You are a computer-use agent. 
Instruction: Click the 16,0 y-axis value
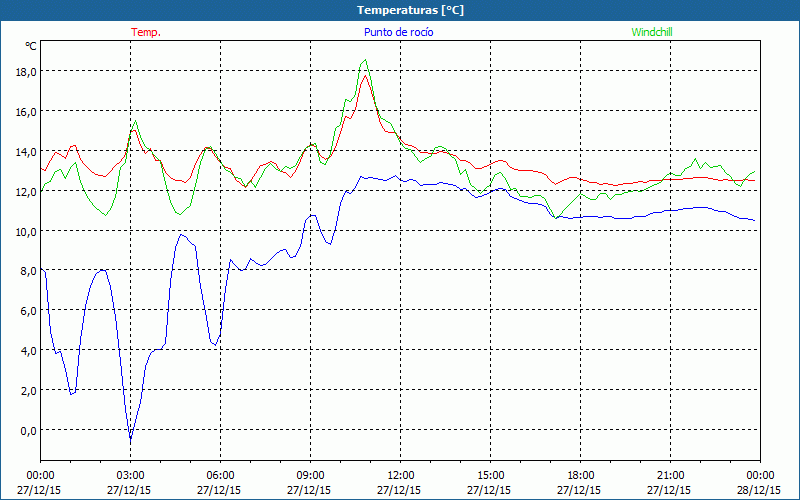(26, 112)
